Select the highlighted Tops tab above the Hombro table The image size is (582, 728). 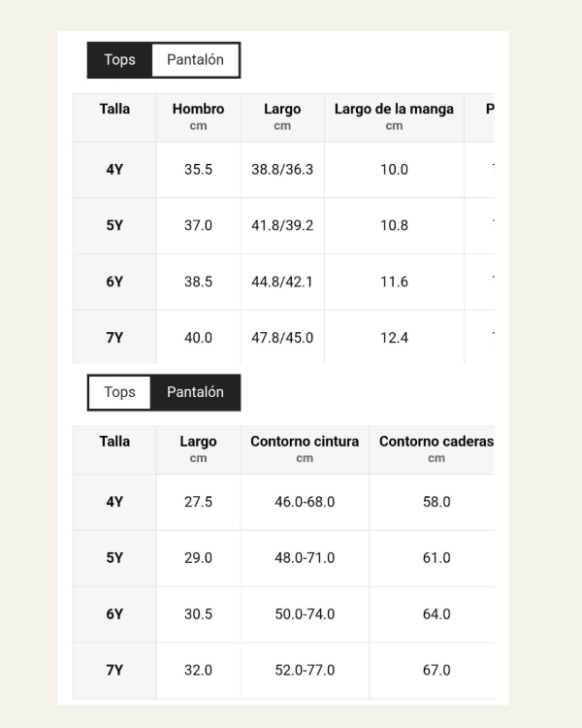(x=119, y=60)
